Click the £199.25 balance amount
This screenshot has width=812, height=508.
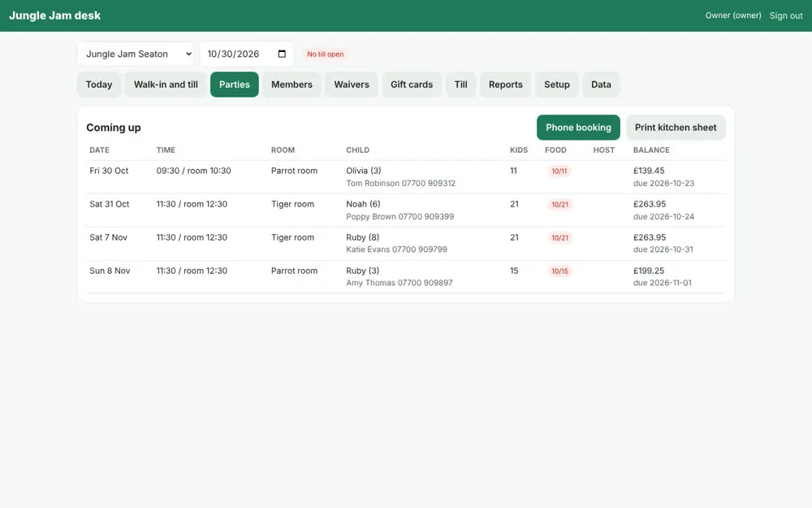tap(648, 271)
